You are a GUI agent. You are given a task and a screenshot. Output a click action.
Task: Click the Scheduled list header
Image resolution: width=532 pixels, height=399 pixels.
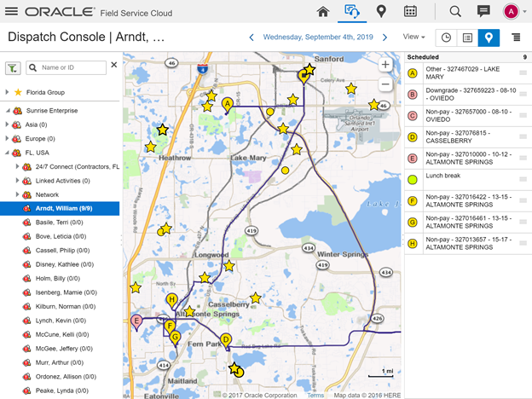468,57
